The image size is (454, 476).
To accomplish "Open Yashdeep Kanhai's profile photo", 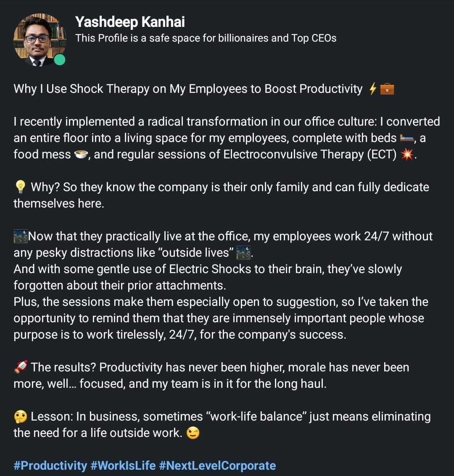I will tap(40, 40).
